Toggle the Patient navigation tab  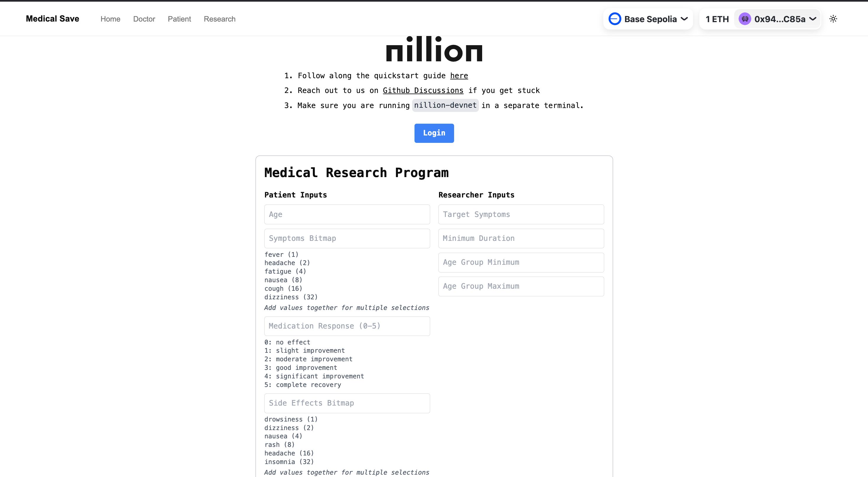179,19
